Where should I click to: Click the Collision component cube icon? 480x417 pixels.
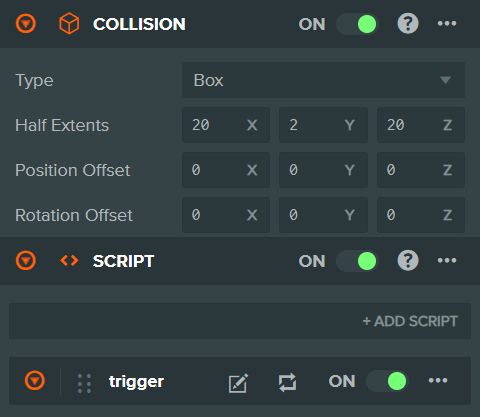pos(69,24)
